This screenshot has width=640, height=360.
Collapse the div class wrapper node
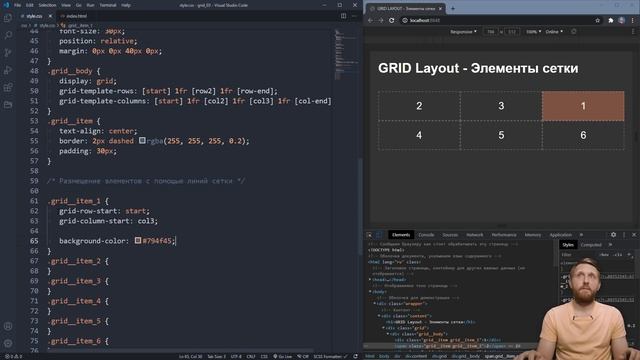click(375, 303)
